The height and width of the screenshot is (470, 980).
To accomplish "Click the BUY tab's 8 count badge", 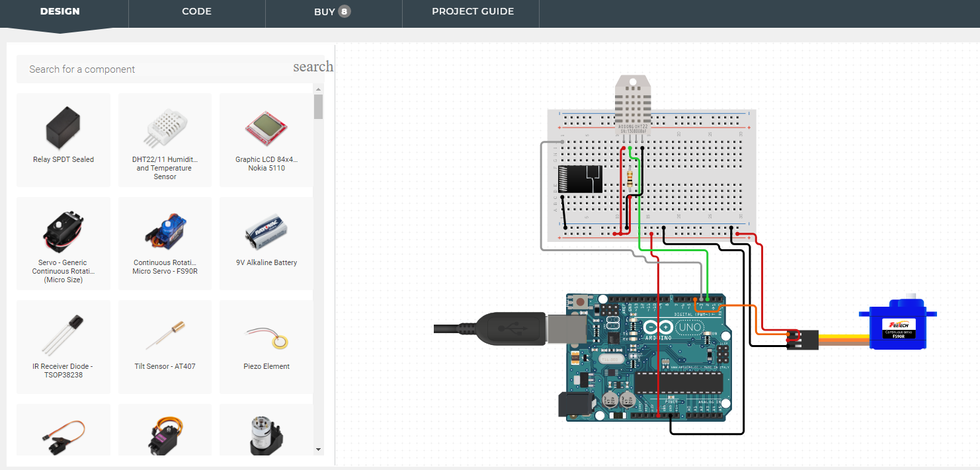I will (x=345, y=11).
